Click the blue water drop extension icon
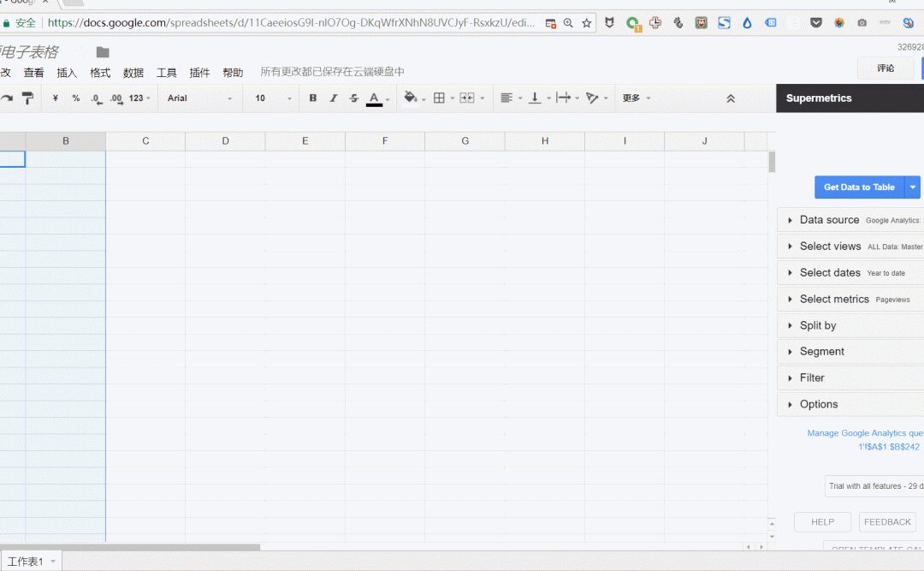The height and width of the screenshot is (571, 924). click(x=747, y=23)
